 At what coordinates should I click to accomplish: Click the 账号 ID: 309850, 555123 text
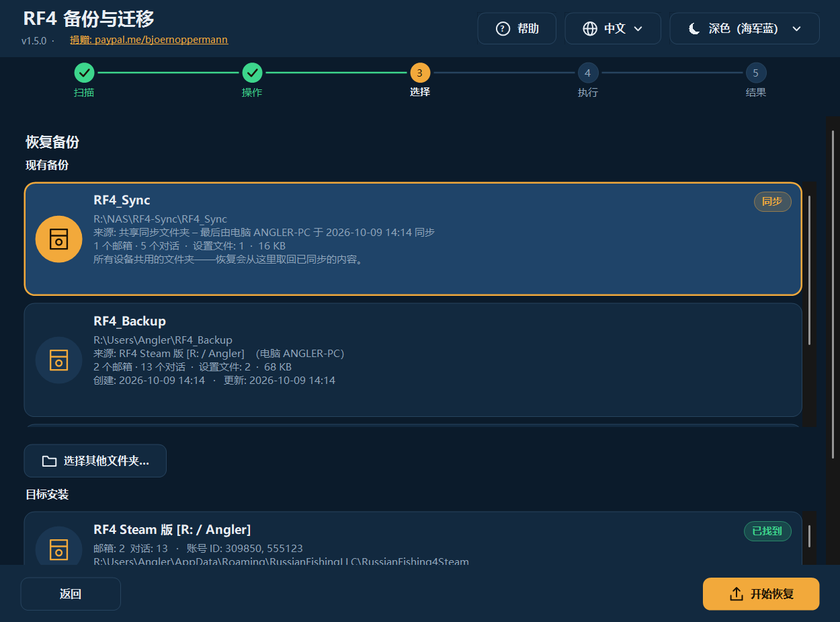click(x=245, y=549)
